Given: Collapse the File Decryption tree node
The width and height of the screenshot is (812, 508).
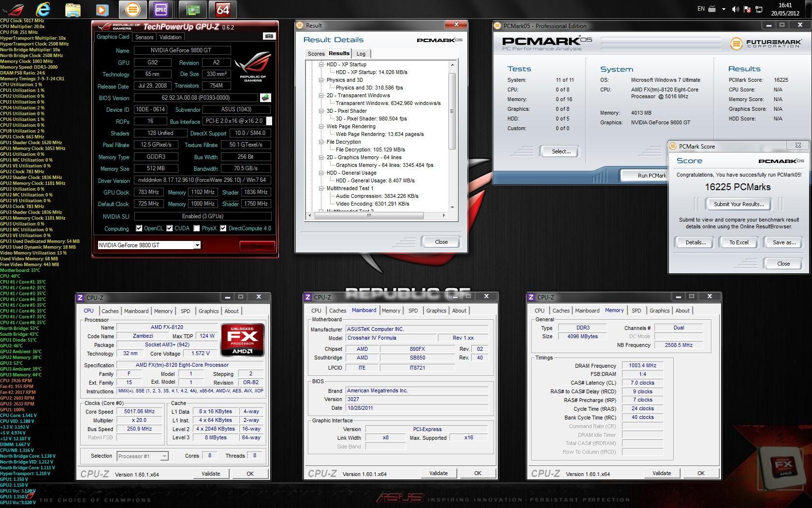Looking at the screenshot, I should 321,142.
